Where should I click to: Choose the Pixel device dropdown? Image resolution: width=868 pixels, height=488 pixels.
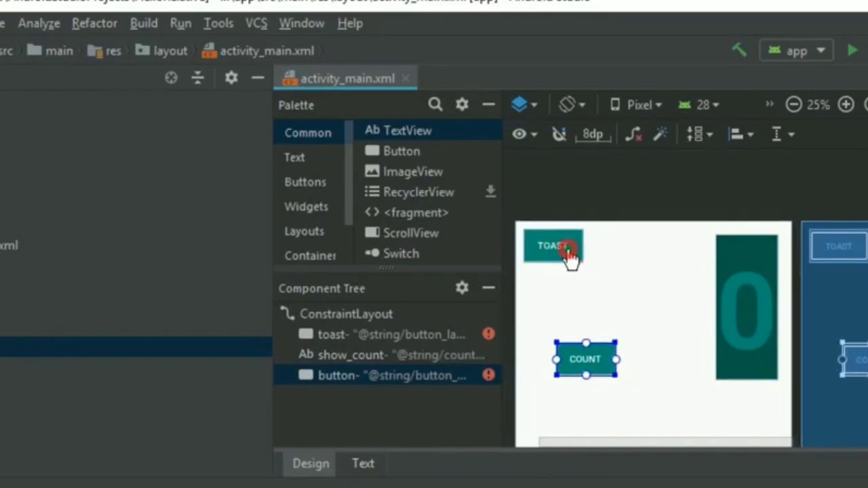click(x=636, y=104)
